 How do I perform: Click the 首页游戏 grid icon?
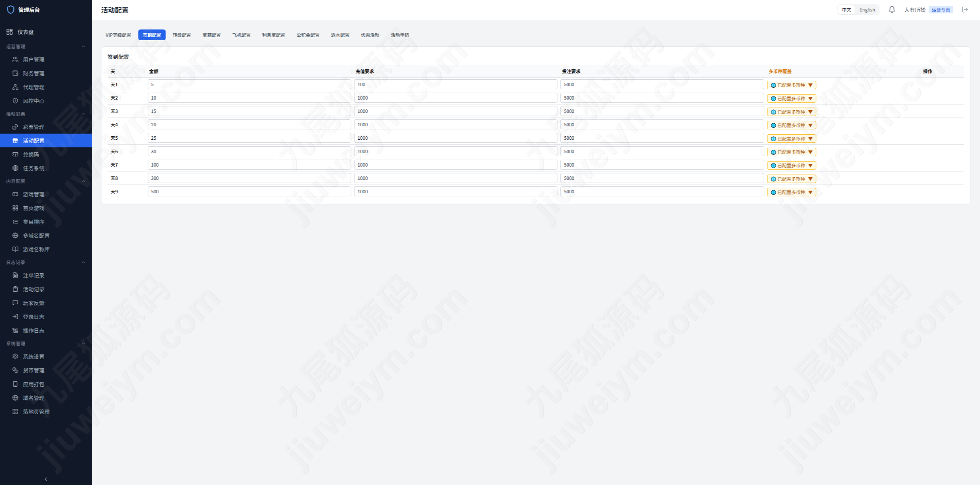(x=15, y=208)
